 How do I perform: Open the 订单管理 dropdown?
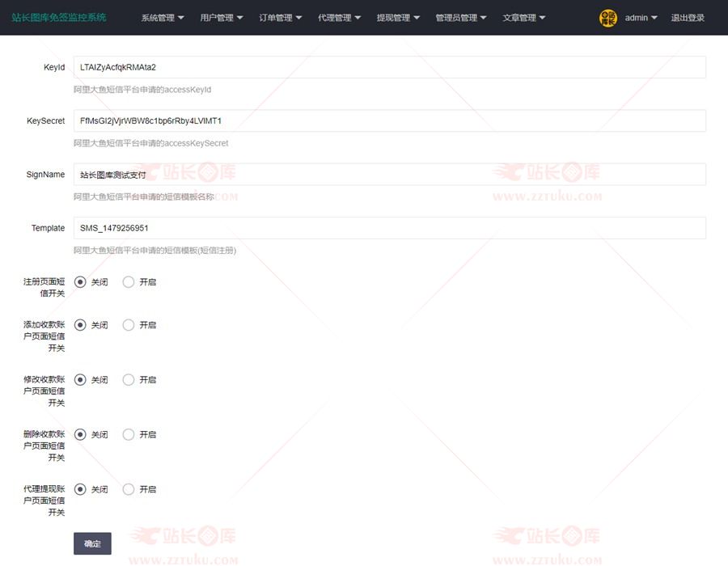coord(280,18)
